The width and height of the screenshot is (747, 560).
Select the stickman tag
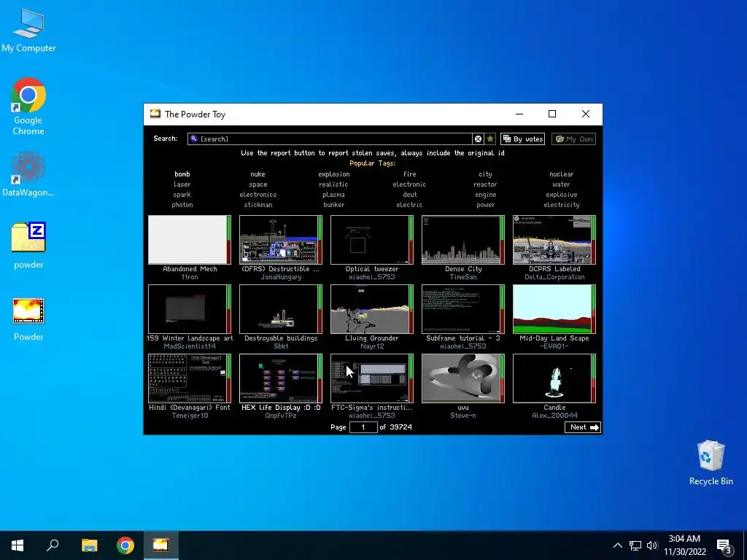[258, 205]
